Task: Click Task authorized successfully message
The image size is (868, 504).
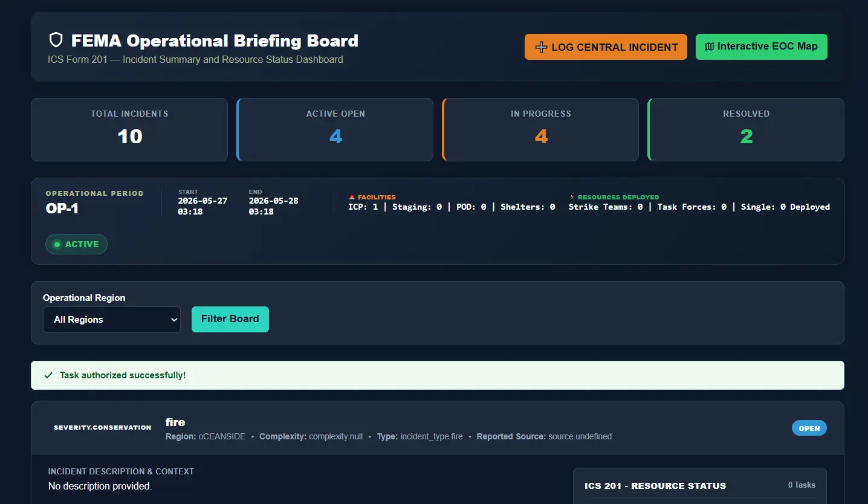Action: [x=123, y=375]
